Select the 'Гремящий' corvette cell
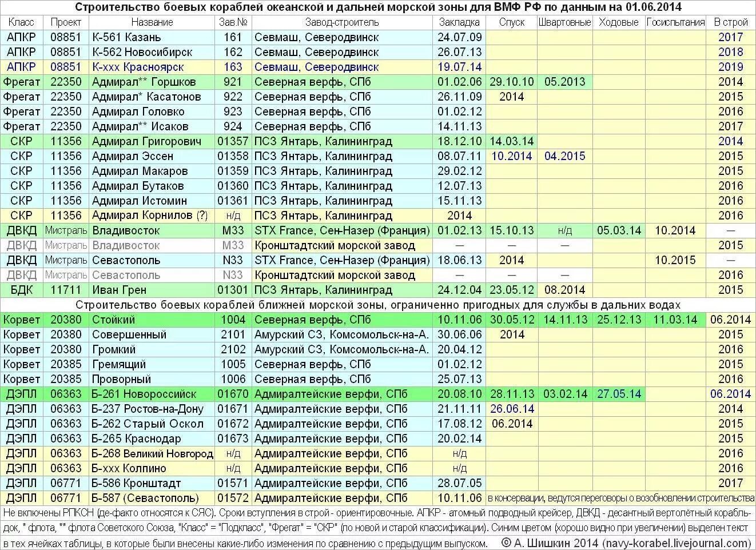This screenshot has height=550, width=756. point(152,364)
